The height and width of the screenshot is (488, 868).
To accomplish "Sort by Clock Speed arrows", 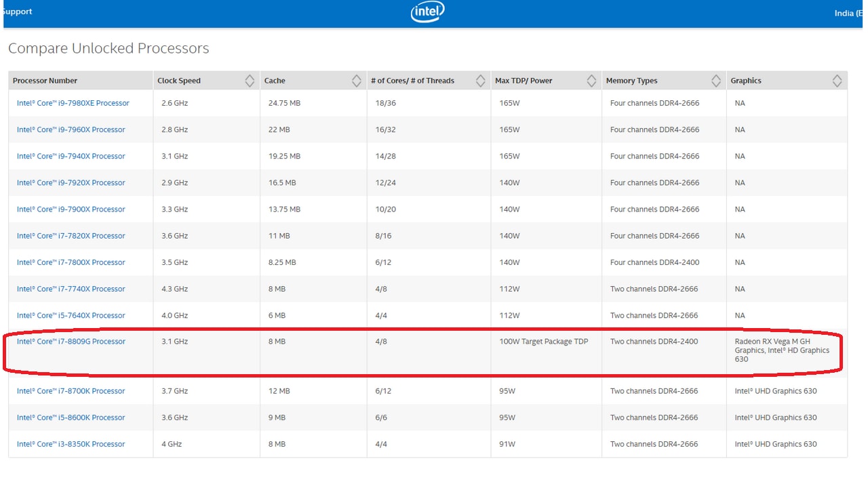I will pyautogui.click(x=250, y=81).
